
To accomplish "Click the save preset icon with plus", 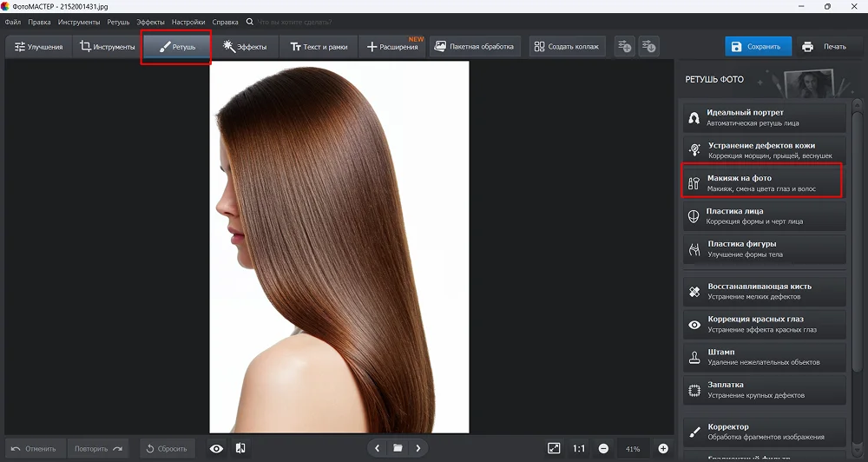I will [625, 47].
